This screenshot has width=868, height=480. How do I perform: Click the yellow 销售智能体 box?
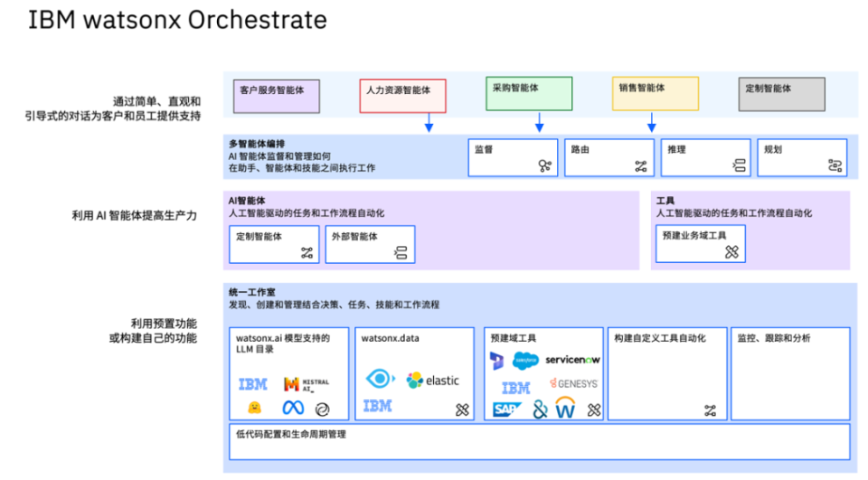(x=655, y=94)
